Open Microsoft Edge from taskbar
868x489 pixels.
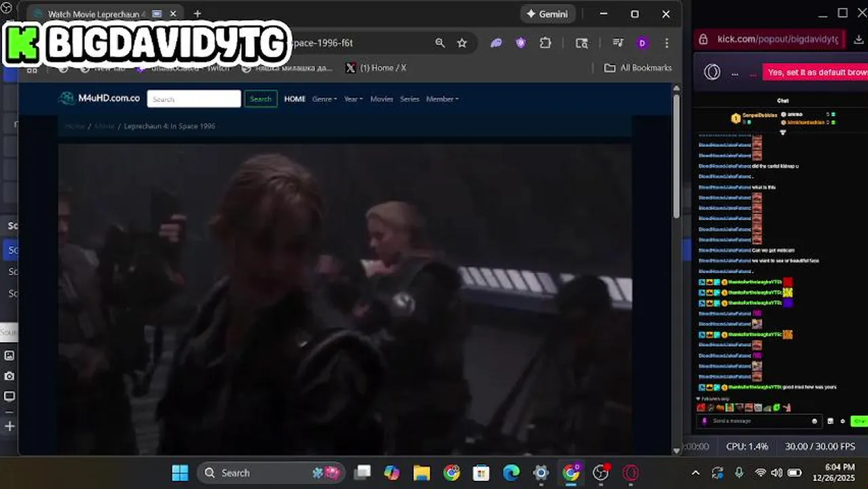click(x=511, y=473)
